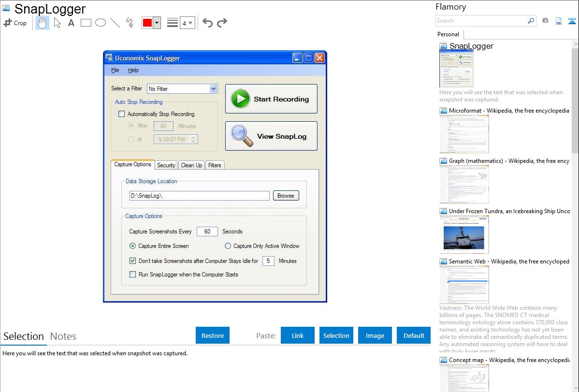The height and width of the screenshot is (392, 579).
Task: Toggle Don't take Screenshots after idle checkbox
Action: (132, 261)
